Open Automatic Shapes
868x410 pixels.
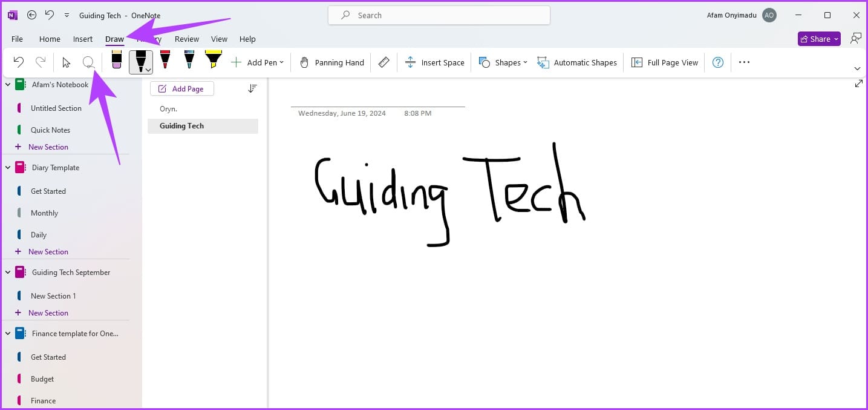tap(576, 62)
